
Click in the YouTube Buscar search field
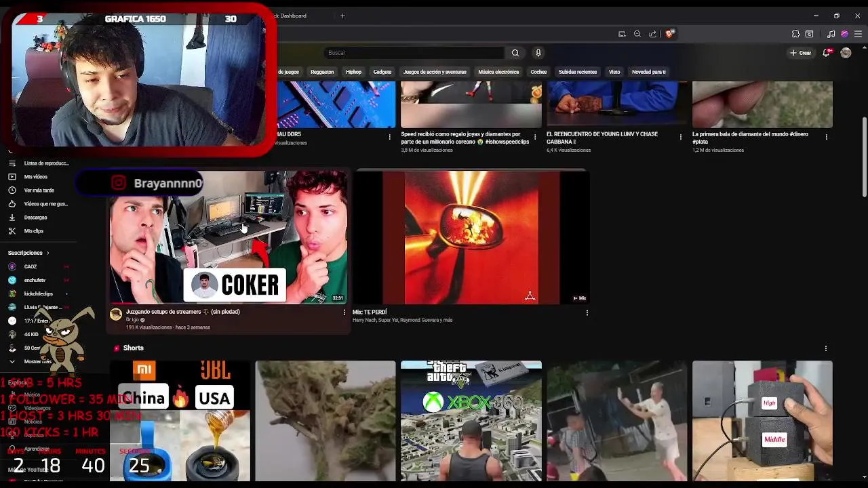pyautogui.click(x=414, y=53)
